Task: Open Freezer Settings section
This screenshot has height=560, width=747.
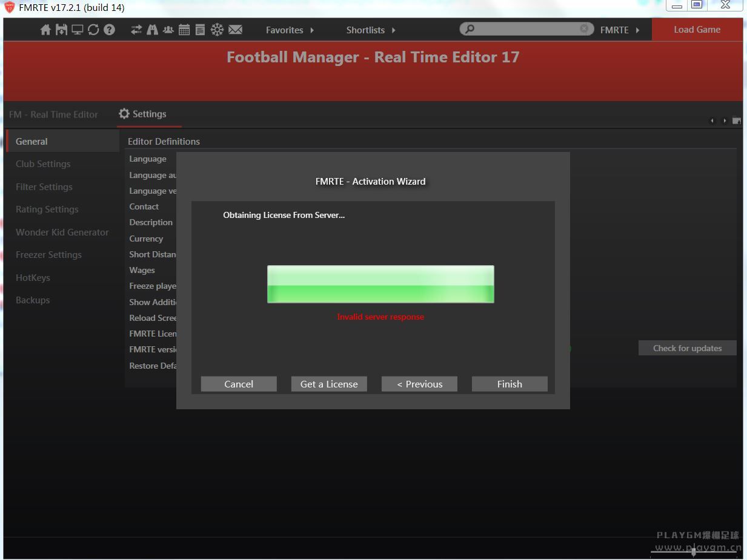Action: pyautogui.click(x=48, y=255)
